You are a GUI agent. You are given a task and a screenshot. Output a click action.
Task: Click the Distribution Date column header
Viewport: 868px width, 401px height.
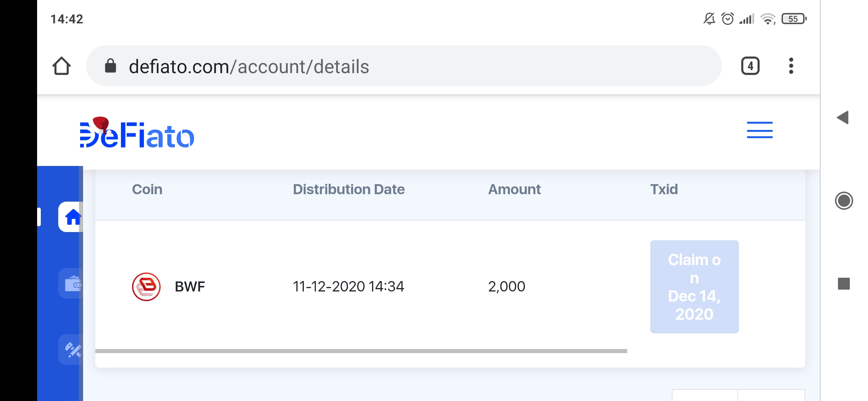point(349,189)
